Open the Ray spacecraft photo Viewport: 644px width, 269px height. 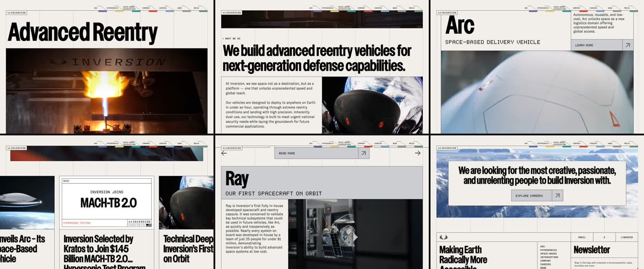(x=355, y=234)
